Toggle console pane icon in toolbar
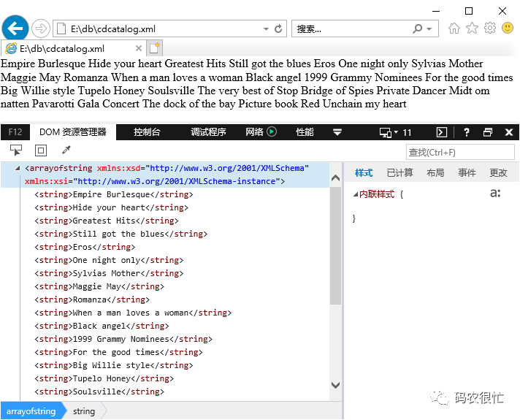 point(442,132)
